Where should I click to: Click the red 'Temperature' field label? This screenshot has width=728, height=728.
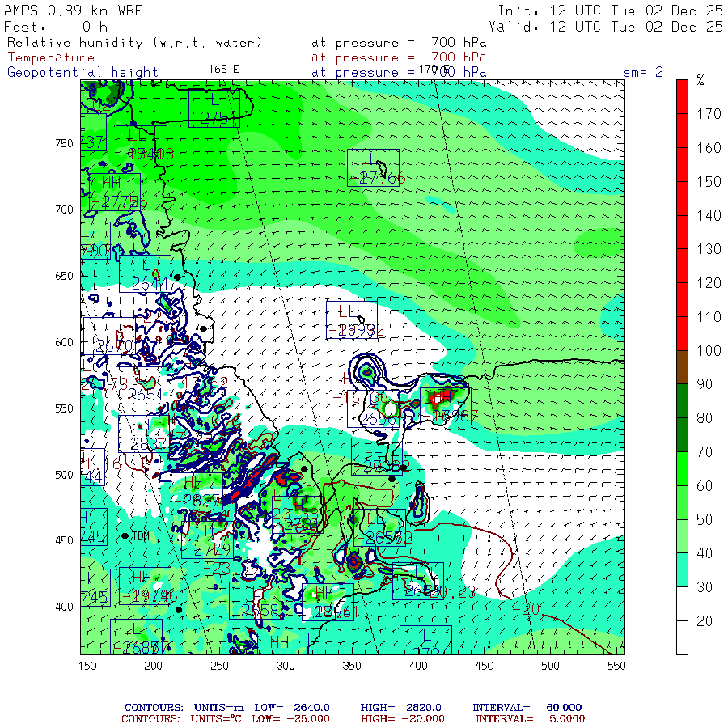point(51,57)
